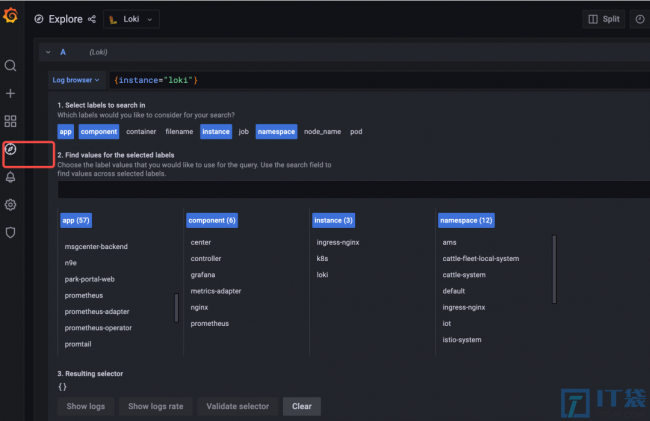Open the Alerting bell icon

[x=10, y=177]
